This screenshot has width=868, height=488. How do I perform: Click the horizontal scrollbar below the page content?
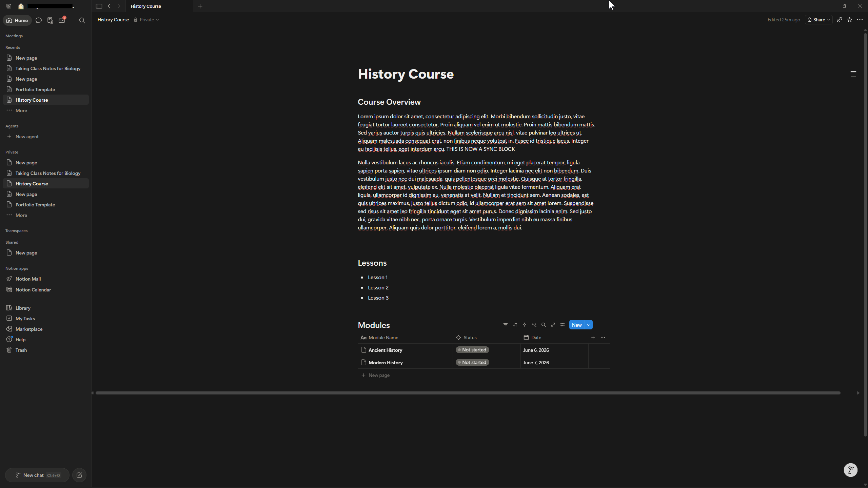(468, 393)
